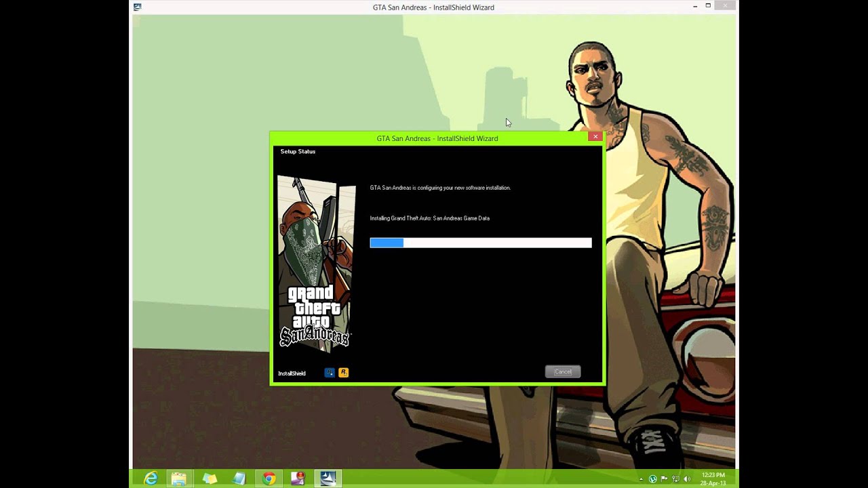Minimize the outer InstallShield Wizard window
This screenshot has width=868, height=488.
click(x=695, y=6)
